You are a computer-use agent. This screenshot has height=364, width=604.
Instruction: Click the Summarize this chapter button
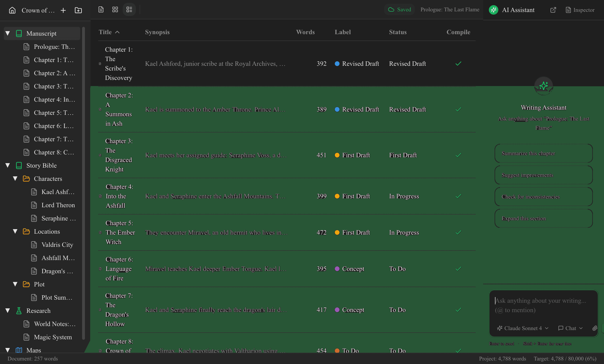543,153
